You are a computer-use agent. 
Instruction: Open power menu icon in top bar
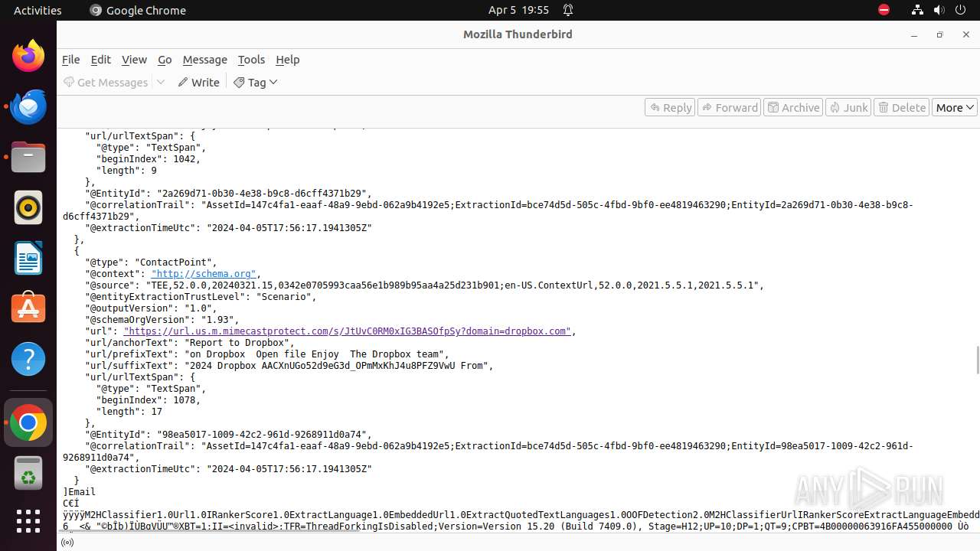(x=960, y=10)
